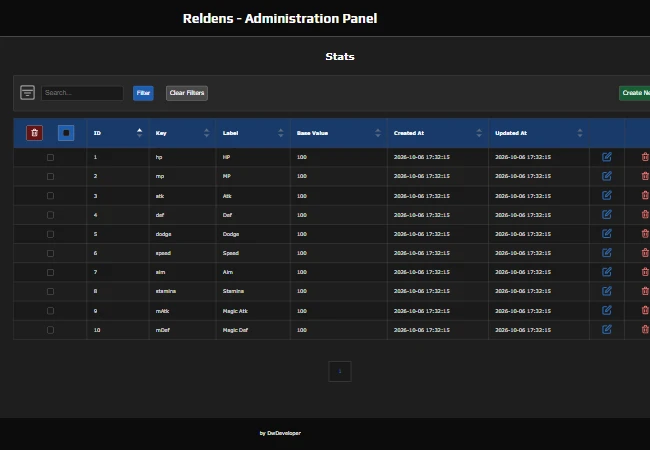Check the checkbox for mAtk row

point(50,311)
